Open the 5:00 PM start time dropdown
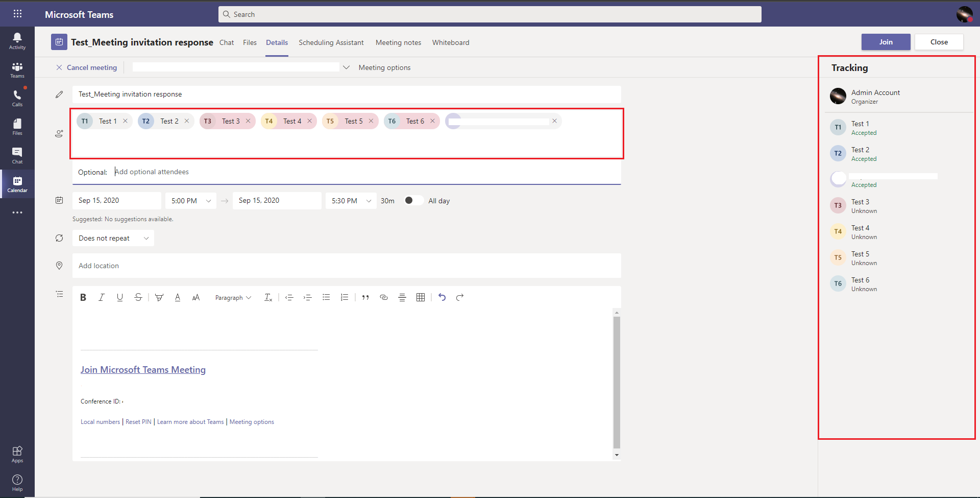The width and height of the screenshot is (980, 498). click(191, 201)
